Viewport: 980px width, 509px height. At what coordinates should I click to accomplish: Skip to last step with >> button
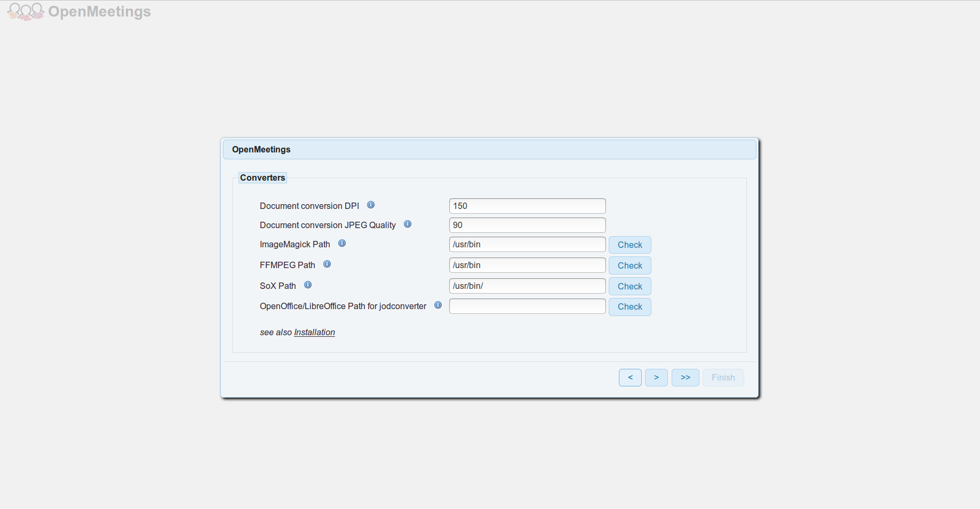point(686,377)
